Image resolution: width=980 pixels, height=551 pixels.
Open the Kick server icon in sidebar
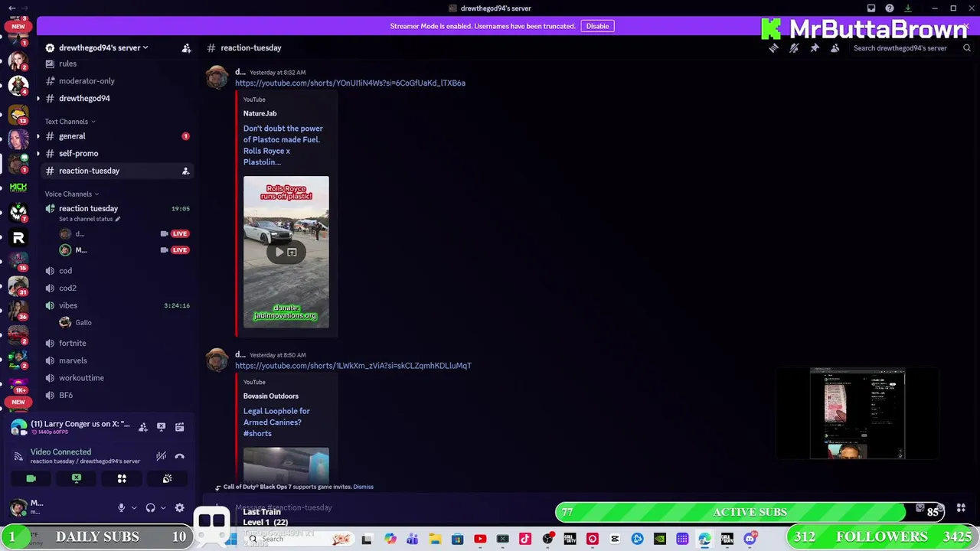pyautogui.click(x=18, y=187)
